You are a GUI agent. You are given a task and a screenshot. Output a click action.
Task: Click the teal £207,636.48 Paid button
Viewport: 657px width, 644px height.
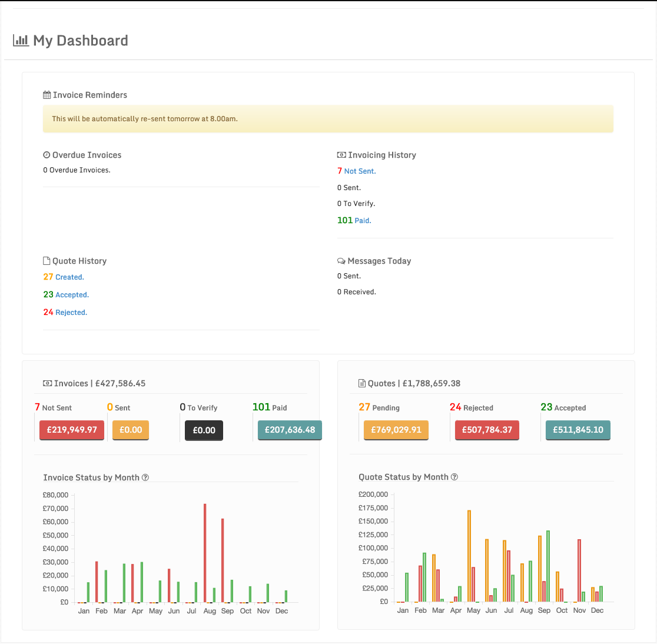click(x=290, y=430)
